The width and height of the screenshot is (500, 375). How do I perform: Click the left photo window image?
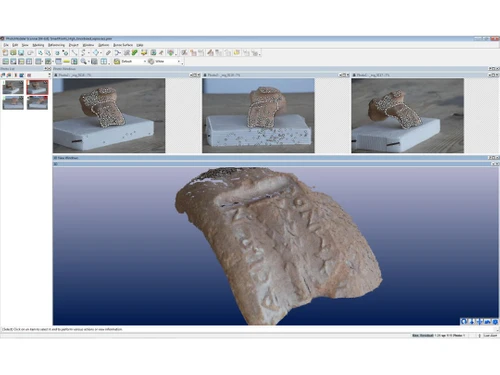click(109, 116)
